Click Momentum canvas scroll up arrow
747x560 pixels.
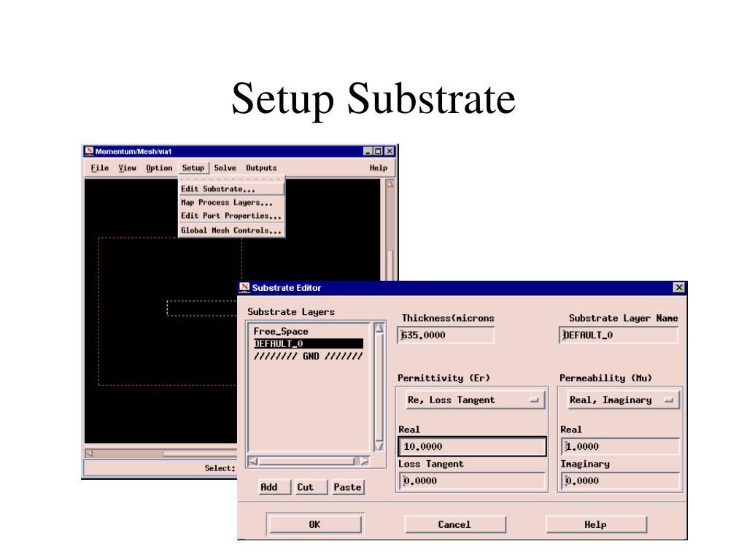tap(390, 184)
